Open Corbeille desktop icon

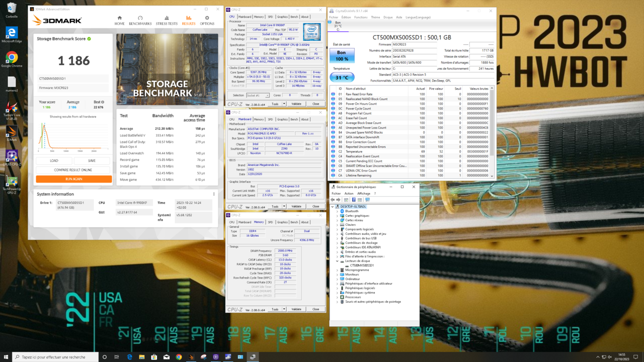coord(12,10)
